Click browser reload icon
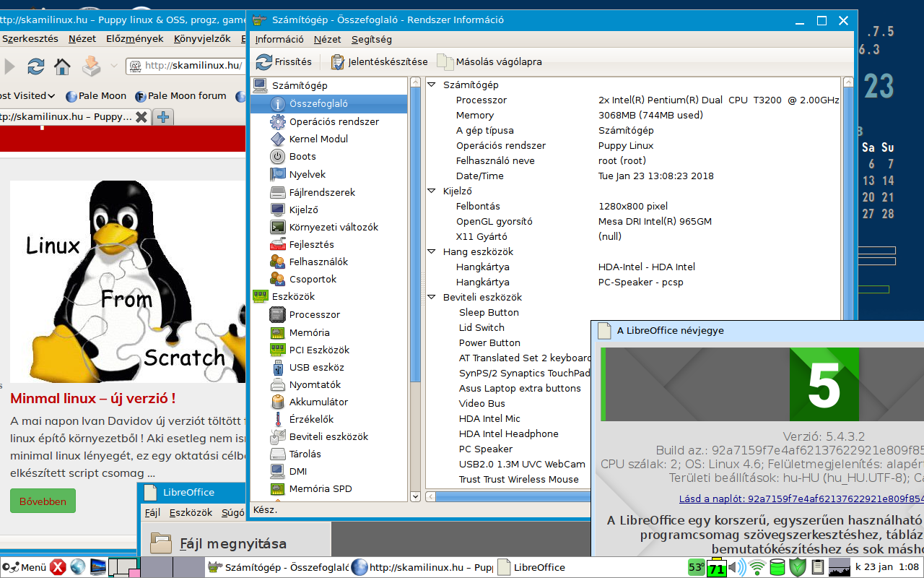Viewport: 924px width, 578px height. [35, 66]
